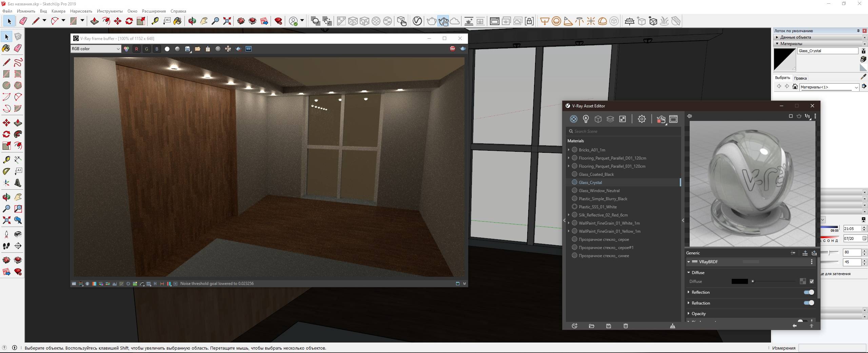The height and width of the screenshot is (353, 868).
Task: Click the Измерения measurements box
Action: click(832, 348)
